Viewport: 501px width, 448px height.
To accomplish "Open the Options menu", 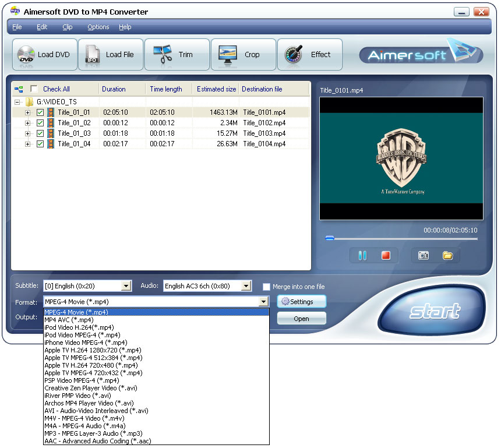I will tap(98, 27).
